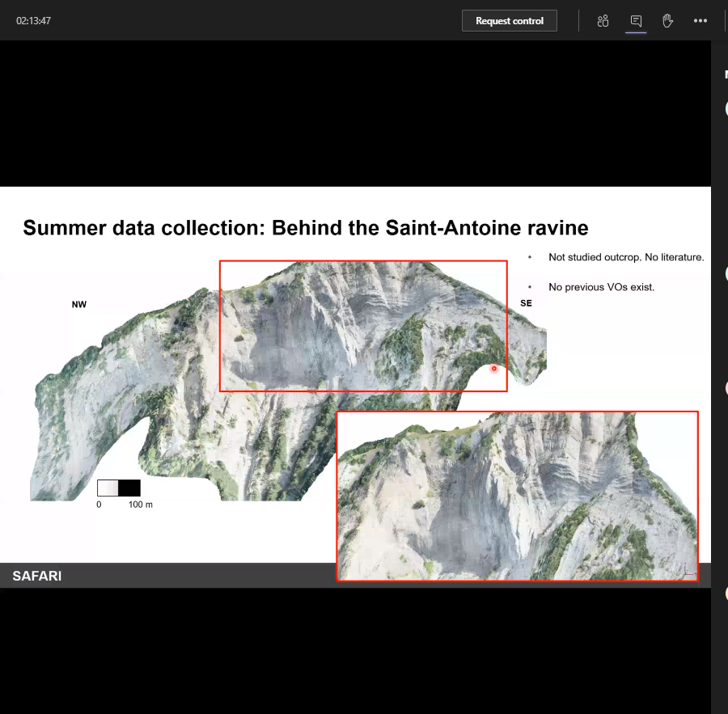Click the 100 m scale bar

click(119, 488)
